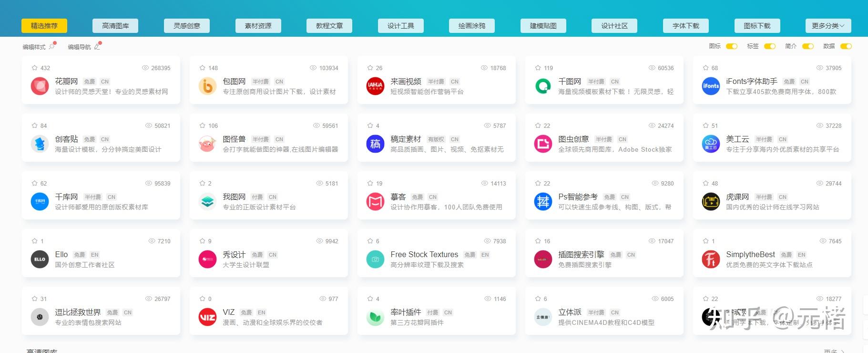Toggle the 简介 display switch
Viewport: 868px width, 353px height.
[x=808, y=46]
